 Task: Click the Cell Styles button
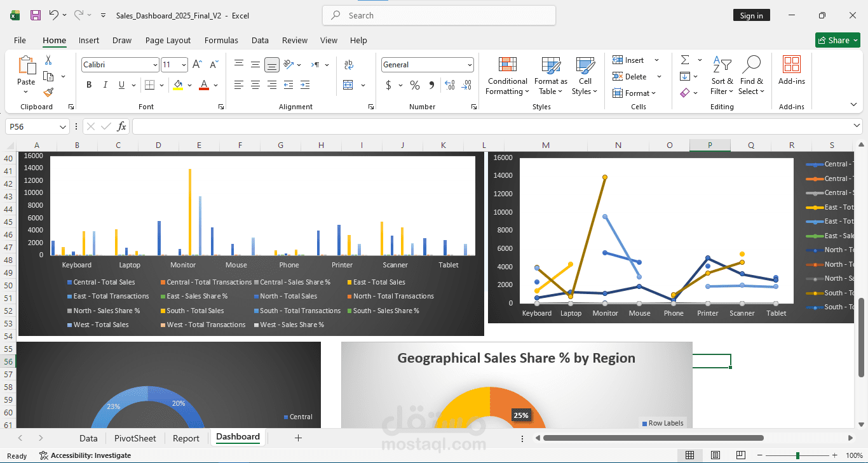click(585, 76)
